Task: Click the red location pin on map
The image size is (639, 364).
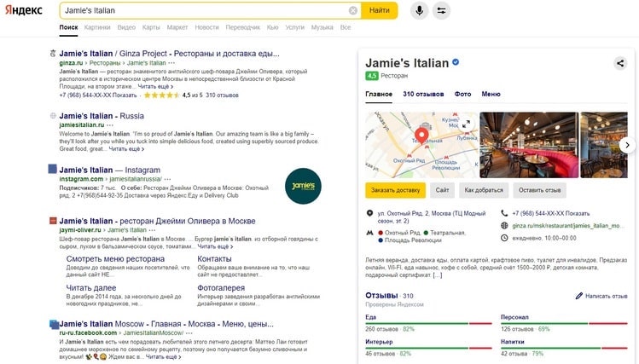Action: [x=421, y=136]
